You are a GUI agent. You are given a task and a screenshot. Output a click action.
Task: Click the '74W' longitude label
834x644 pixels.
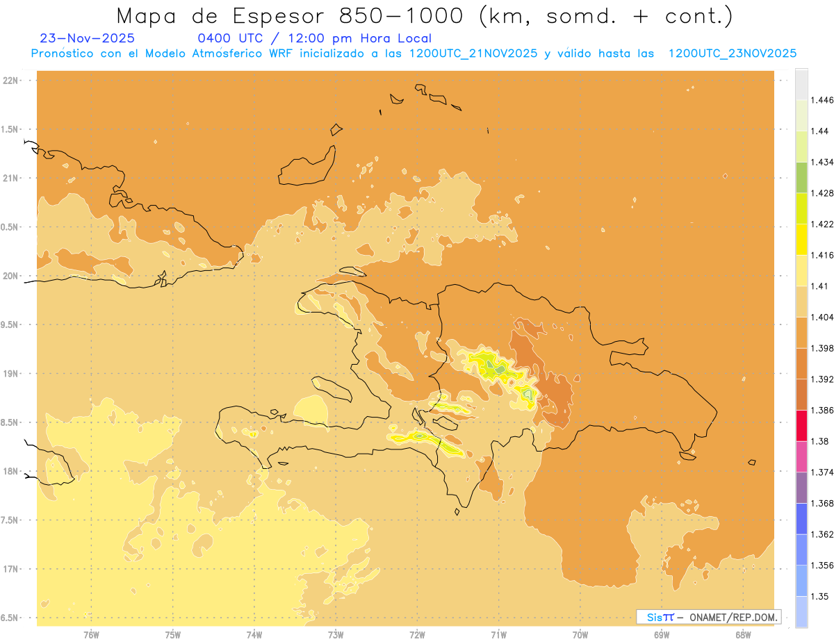254,634
